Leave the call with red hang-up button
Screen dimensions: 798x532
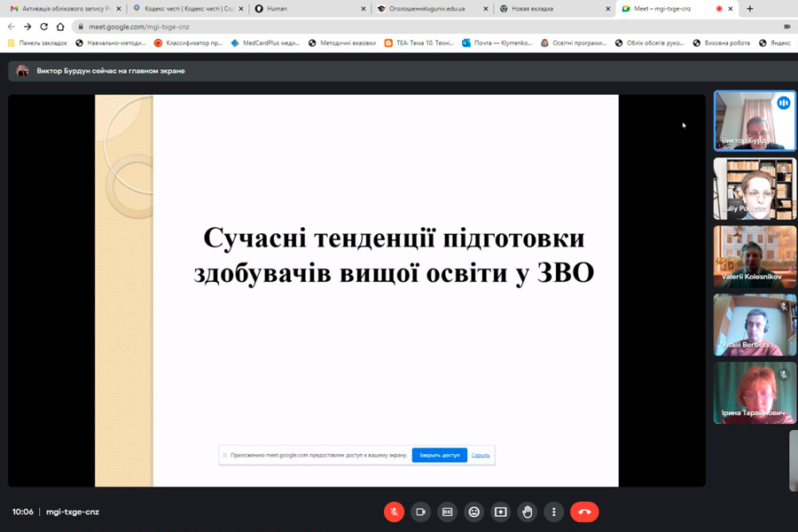pyautogui.click(x=584, y=512)
